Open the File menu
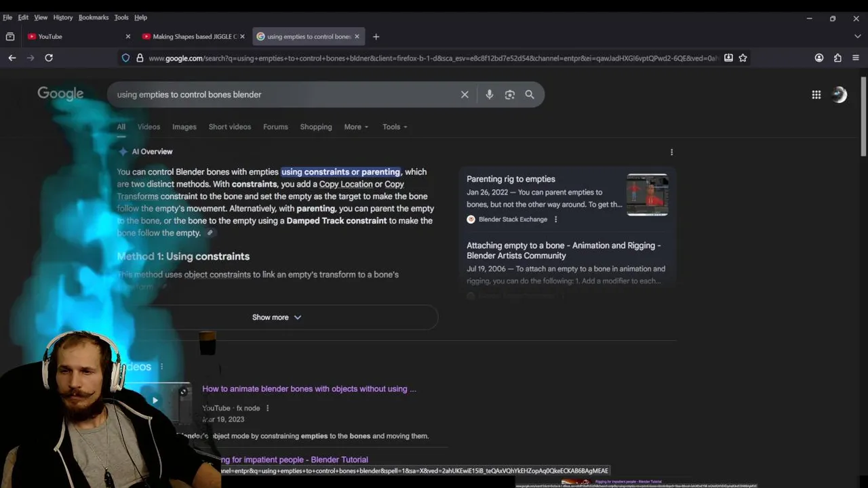This screenshot has width=868, height=488. 7,17
